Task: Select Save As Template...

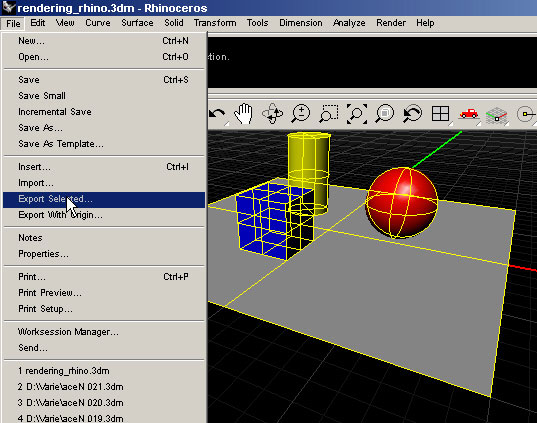Action: (x=104, y=144)
